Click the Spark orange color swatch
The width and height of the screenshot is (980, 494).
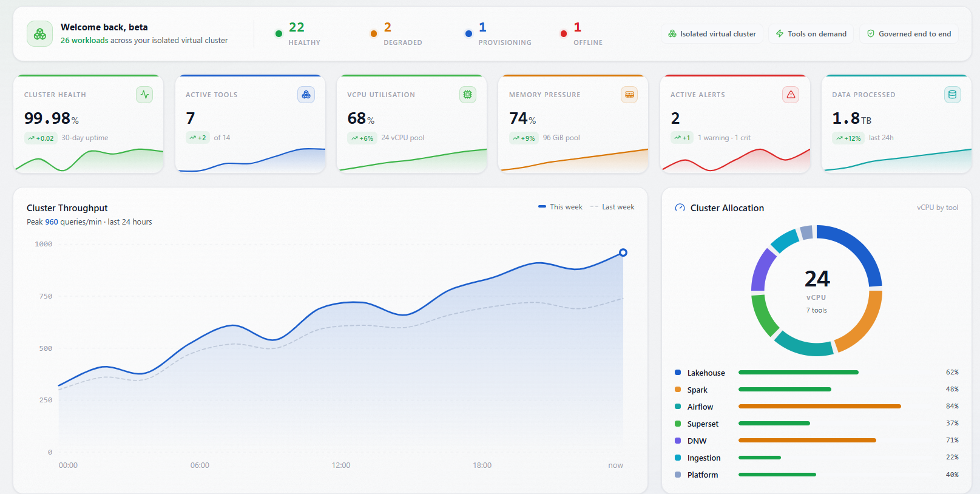pyautogui.click(x=678, y=390)
